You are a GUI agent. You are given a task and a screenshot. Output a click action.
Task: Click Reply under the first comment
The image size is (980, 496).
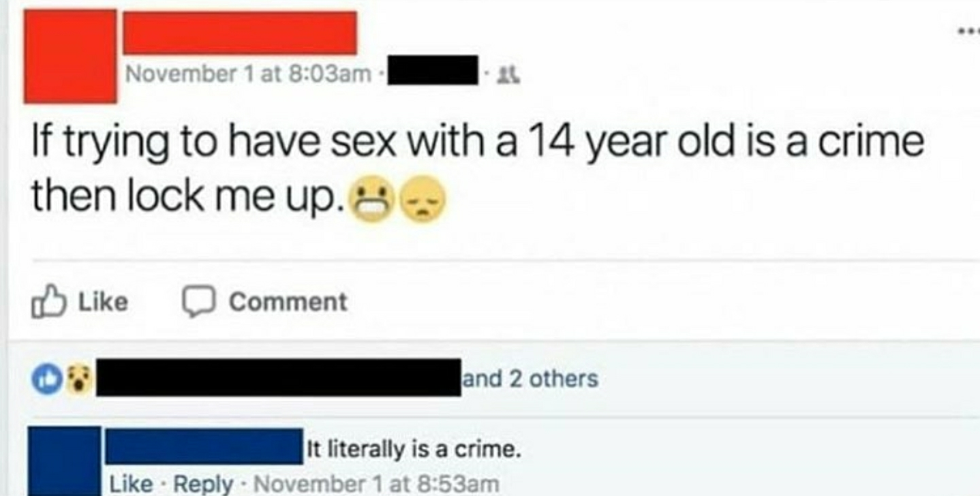coord(202,484)
